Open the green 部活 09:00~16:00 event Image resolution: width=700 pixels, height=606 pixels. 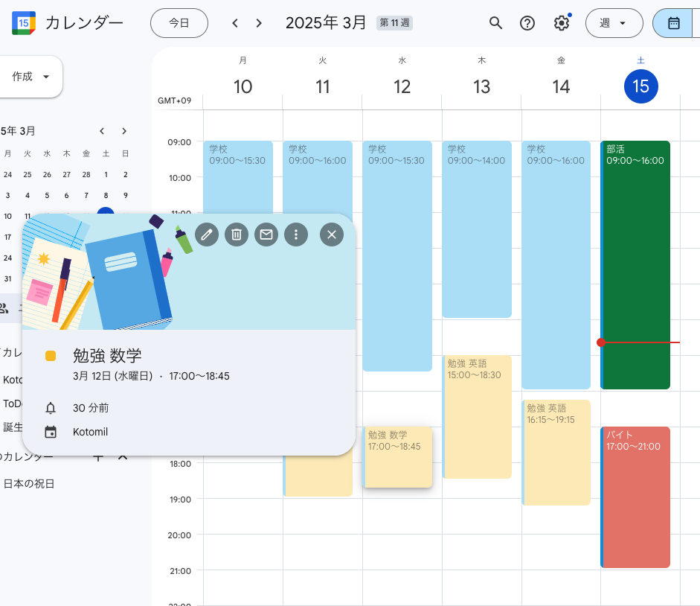tap(635, 265)
